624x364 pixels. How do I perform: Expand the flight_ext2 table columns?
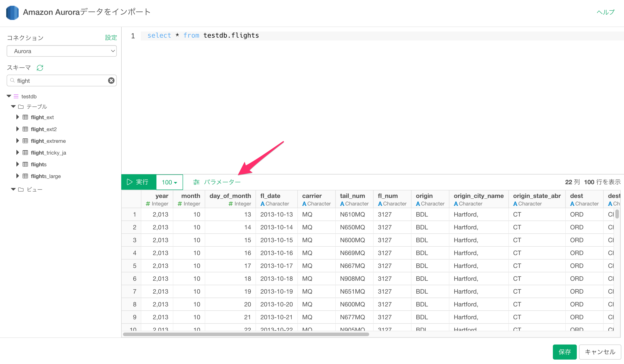coord(18,129)
